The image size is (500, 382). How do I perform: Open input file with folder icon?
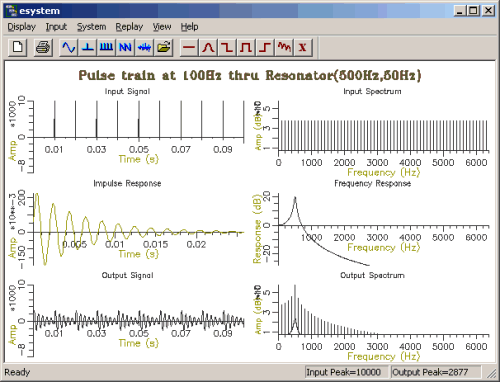(x=164, y=47)
